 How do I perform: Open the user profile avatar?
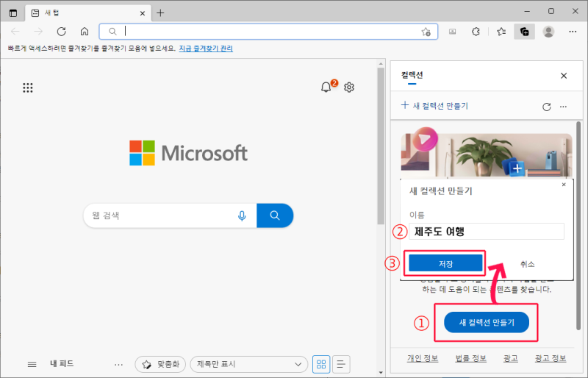pyautogui.click(x=548, y=32)
